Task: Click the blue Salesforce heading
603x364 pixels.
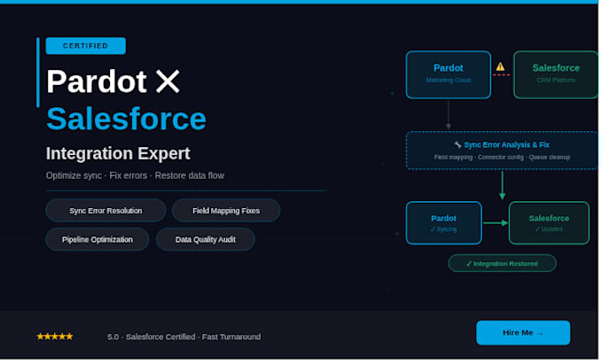Action: pyautogui.click(x=126, y=119)
